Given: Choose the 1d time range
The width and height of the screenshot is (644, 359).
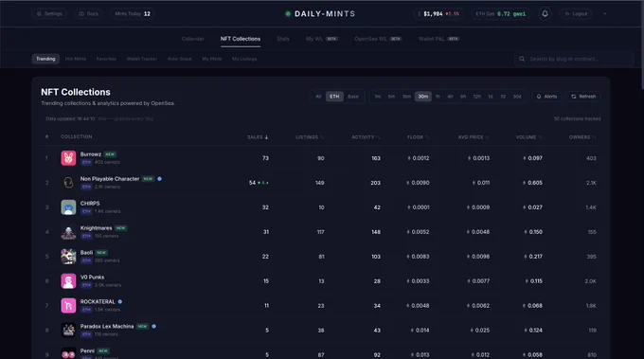Looking at the screenshot, I should (x=491, y=97).
